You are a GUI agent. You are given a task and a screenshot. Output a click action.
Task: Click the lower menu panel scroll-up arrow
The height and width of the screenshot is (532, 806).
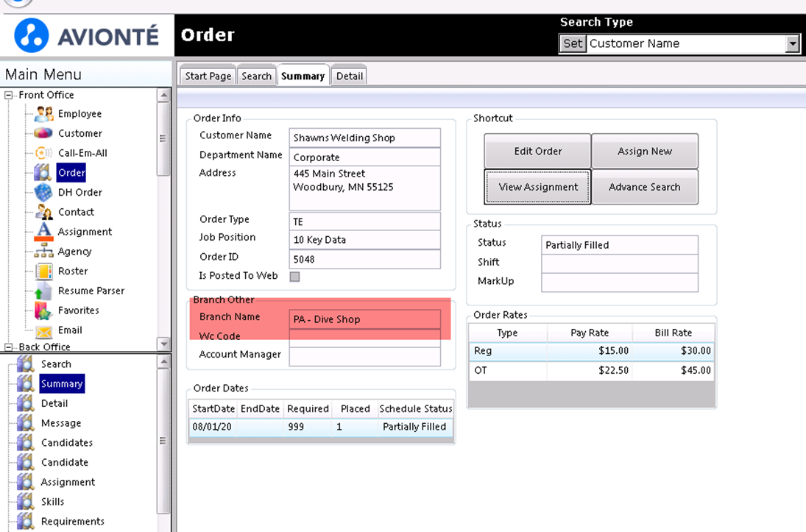(x=164, y=361)
